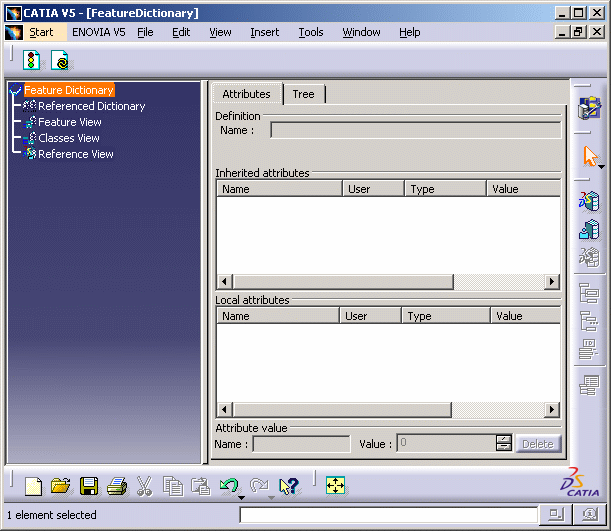Click Local attributes horizontal scroll thumb
Screen dimensions: 611x531
click(342, 409)
